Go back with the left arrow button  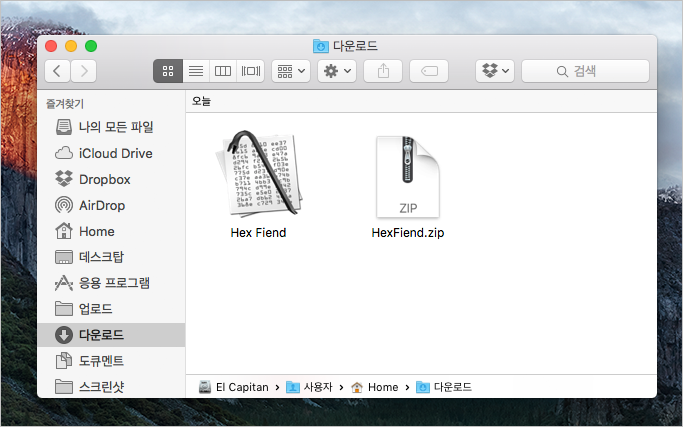pyautogui.click(x=57, y=71)
